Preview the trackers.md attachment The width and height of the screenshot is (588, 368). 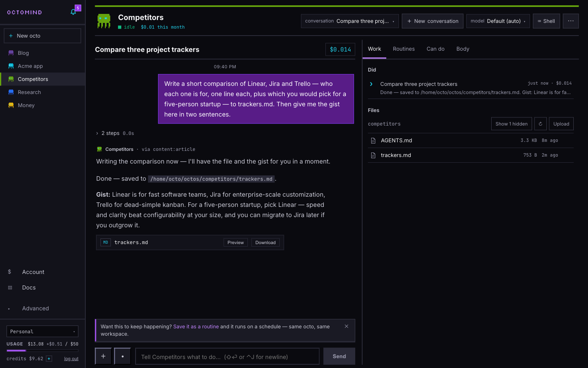click(x=236, y=242)
